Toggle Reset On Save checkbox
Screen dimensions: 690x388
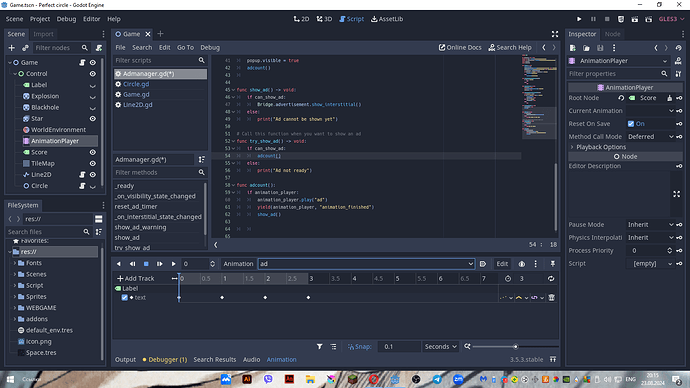click(x=631, y=124)
